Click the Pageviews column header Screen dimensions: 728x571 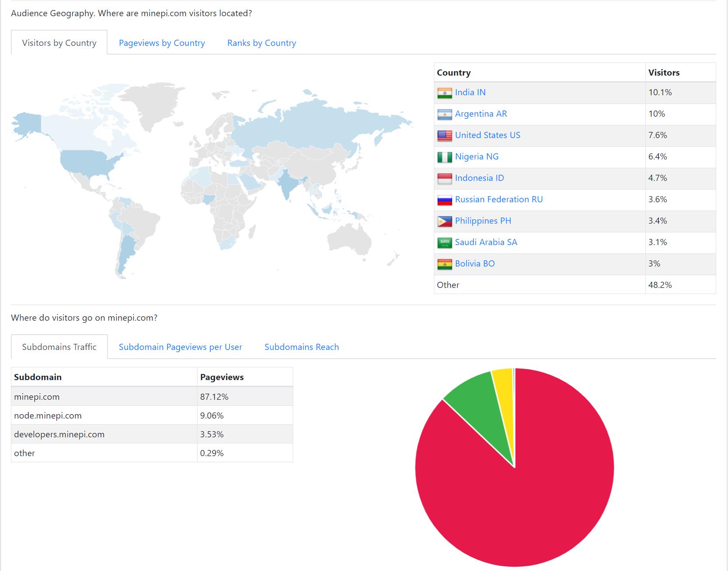tap(245, 377)
